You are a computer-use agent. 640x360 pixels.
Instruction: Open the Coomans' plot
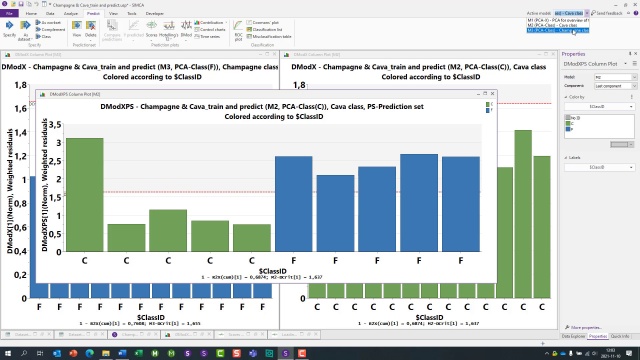pyautogui.click(x=262, y=22)
